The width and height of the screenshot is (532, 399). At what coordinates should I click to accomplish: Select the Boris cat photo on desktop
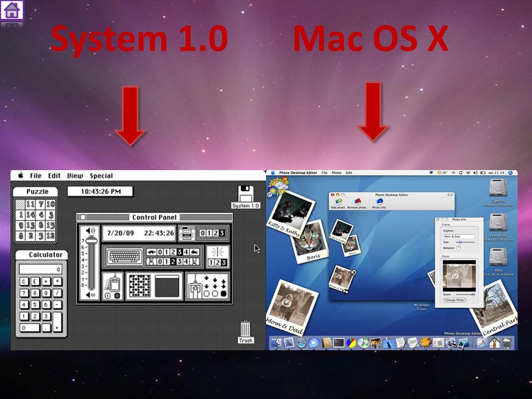click(310, 241)
